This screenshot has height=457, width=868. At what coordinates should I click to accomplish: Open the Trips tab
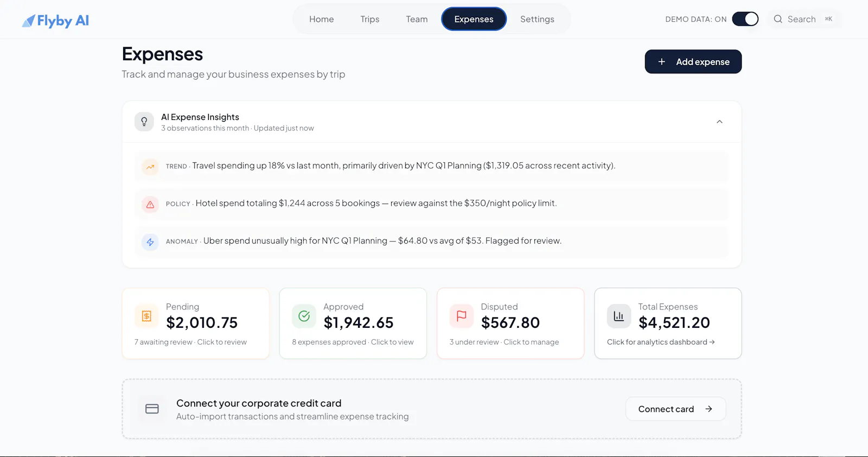370,19
